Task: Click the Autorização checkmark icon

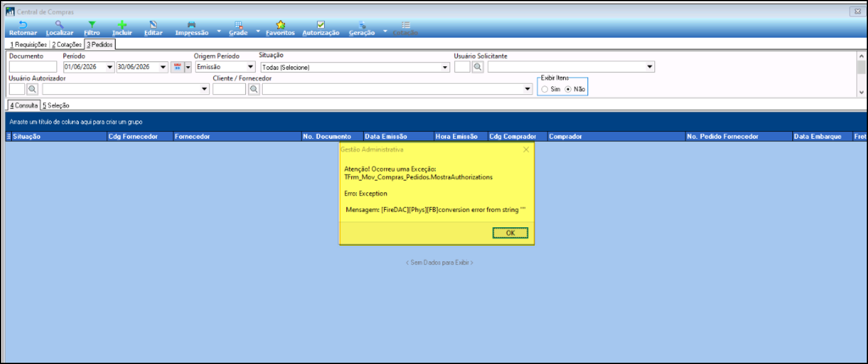Action: point(320,25)
